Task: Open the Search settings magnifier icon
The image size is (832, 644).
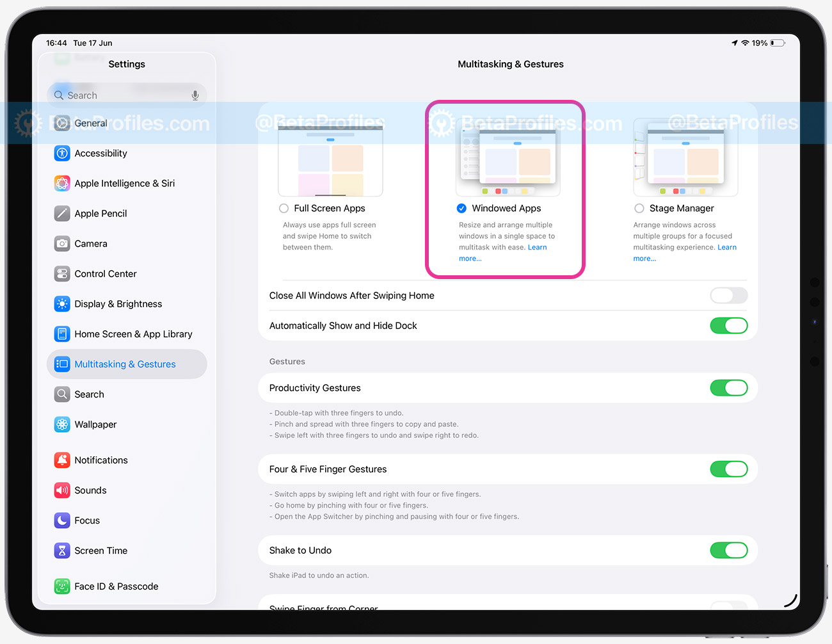Action: pos(62,394)
